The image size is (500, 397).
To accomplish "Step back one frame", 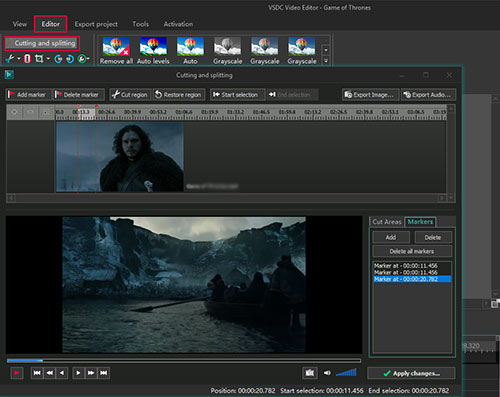I will [62, 373].
